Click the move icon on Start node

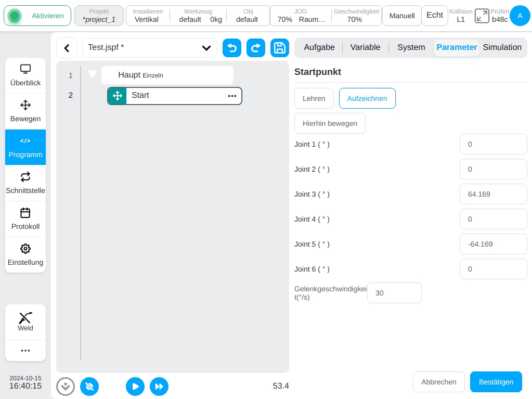click(x=118, y=96)
